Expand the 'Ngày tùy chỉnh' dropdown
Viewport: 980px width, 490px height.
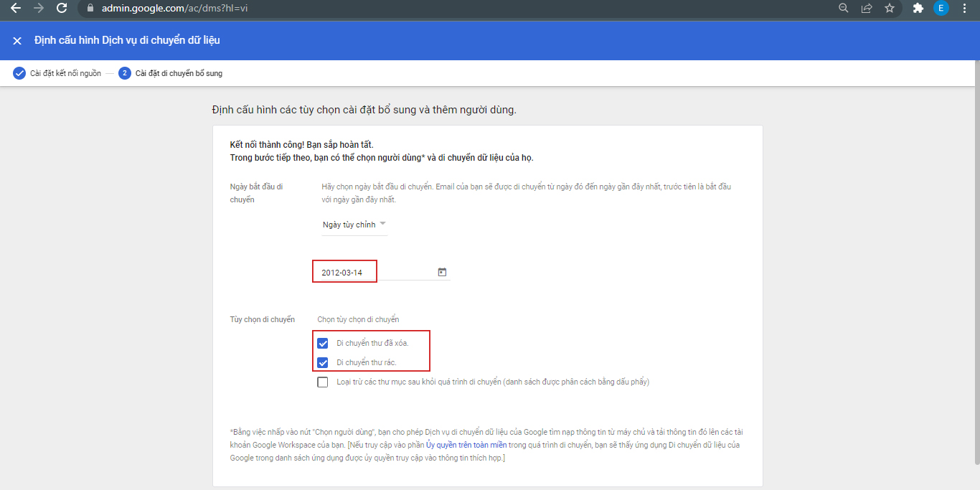pyautogui.click(x=354, y=225)
